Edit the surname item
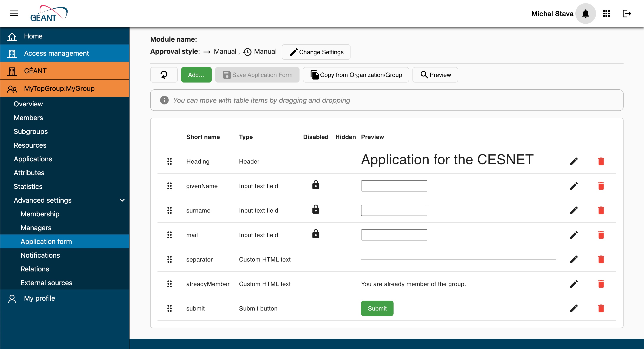644x349 pixels. [574, 210]
